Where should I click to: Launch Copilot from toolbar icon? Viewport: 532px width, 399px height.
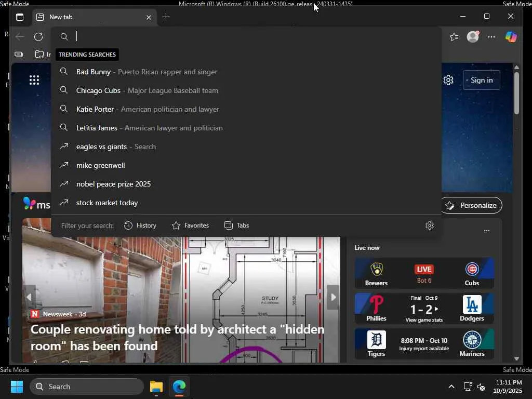[511, 37]
